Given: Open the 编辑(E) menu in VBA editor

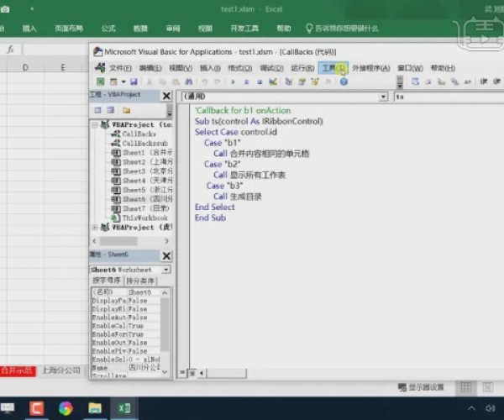Looking at the screenshot, I should pyautogui.click(x=150, y=68).
